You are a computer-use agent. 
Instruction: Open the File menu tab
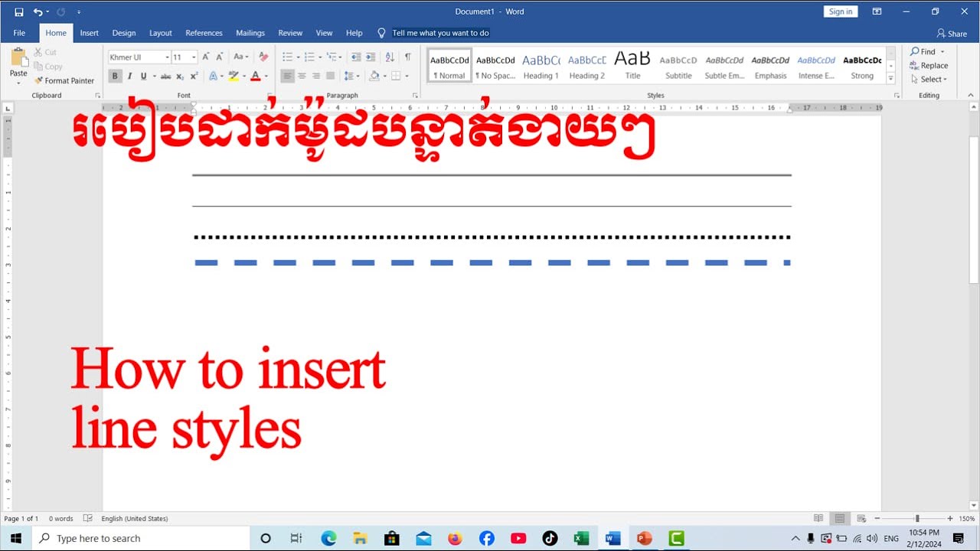(19, 33)
